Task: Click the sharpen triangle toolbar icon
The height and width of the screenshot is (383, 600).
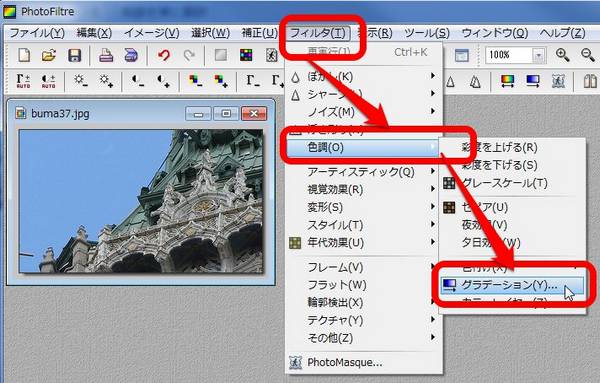Action: pyautogui.click(x=451, y=81)
